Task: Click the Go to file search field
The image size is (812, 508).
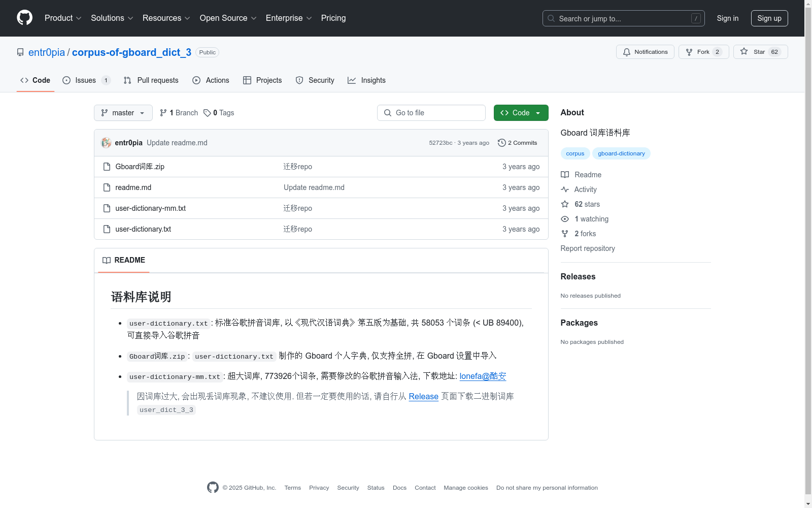Action: [x=431, y=113]
